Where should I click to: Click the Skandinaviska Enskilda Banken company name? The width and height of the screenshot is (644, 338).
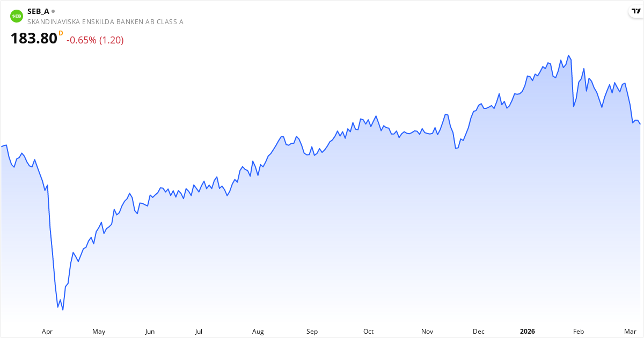coord(105,21)
